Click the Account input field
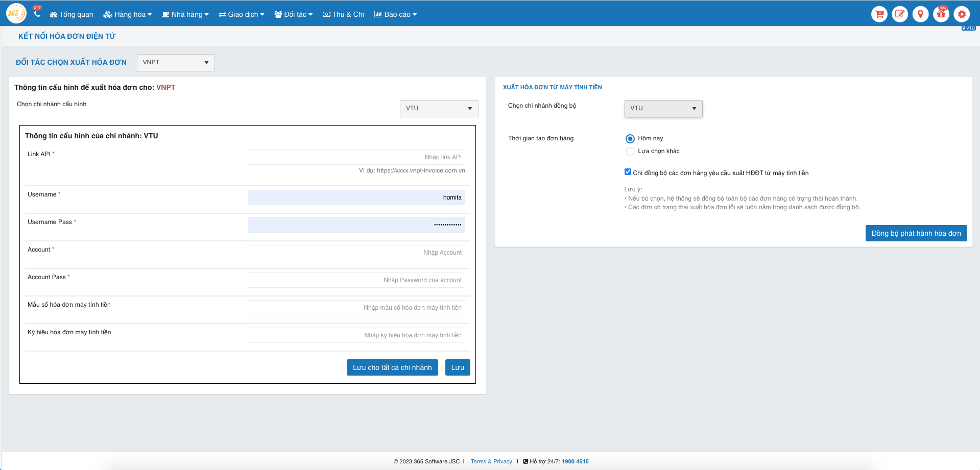 tap(356, 253)
